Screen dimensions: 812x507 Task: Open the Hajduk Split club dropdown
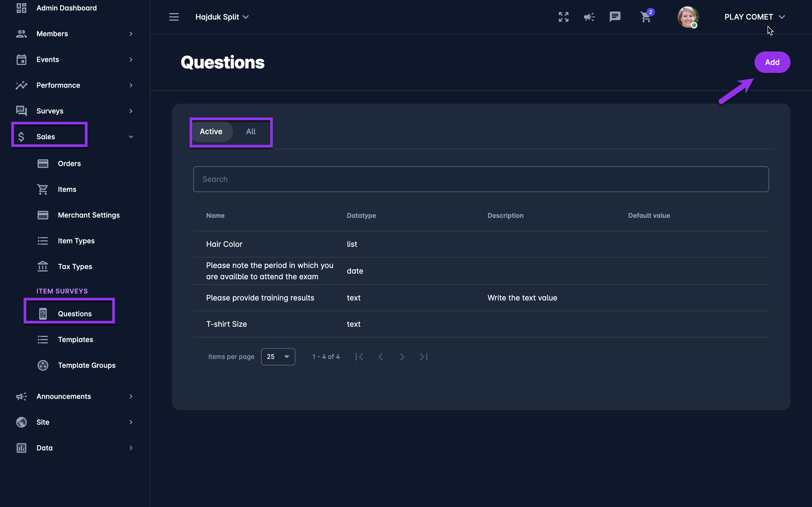pos(222,17)
